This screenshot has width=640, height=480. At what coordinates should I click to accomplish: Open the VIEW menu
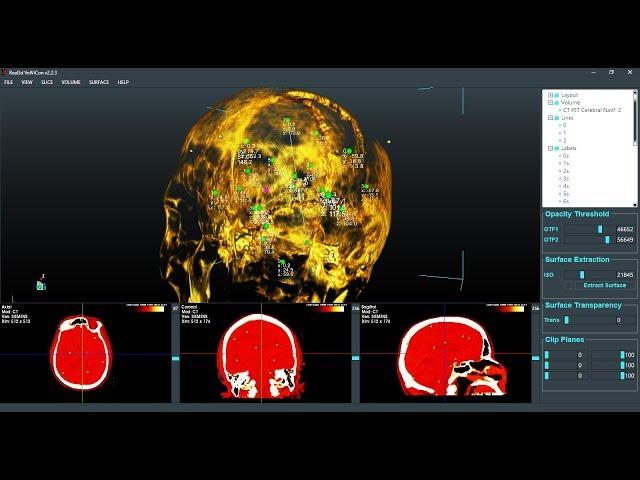point(27,82)
